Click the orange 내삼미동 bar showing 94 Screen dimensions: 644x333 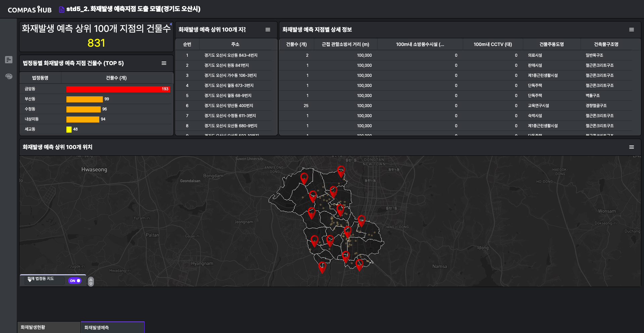83,119
